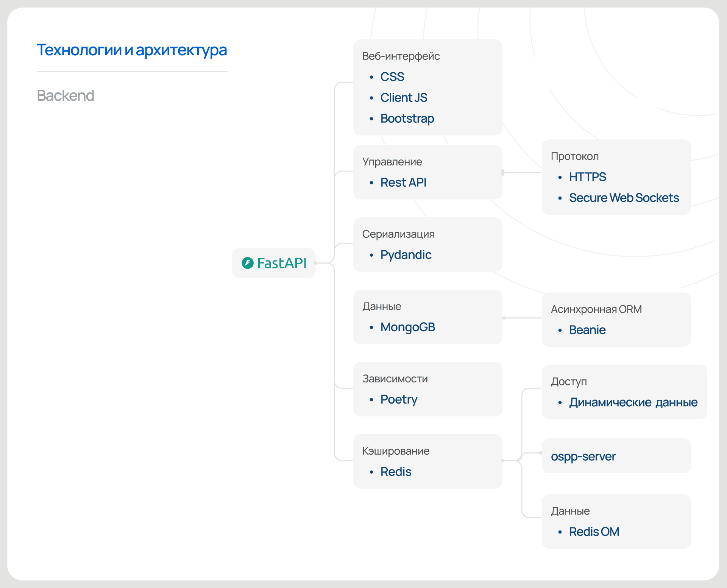Select Beanie under Асинхронная ORM

click(x=587, y=330)
